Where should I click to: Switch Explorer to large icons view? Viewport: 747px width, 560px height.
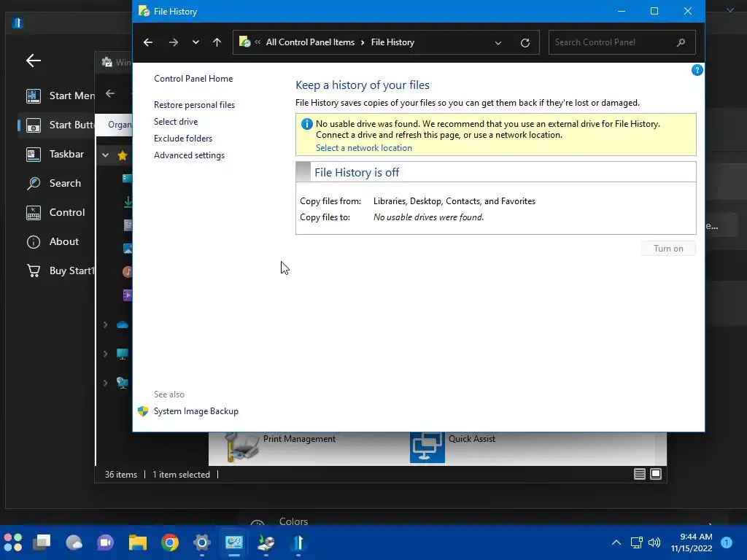pyautogui.click(x=656, y=474)
